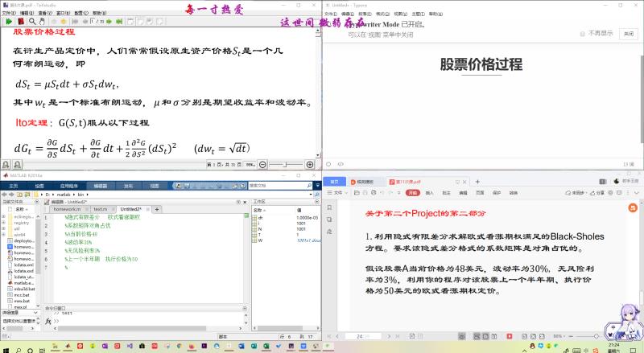
Task: Click first lock icon at TeXstudio bottom-left
Action: (x=6, y=165)
